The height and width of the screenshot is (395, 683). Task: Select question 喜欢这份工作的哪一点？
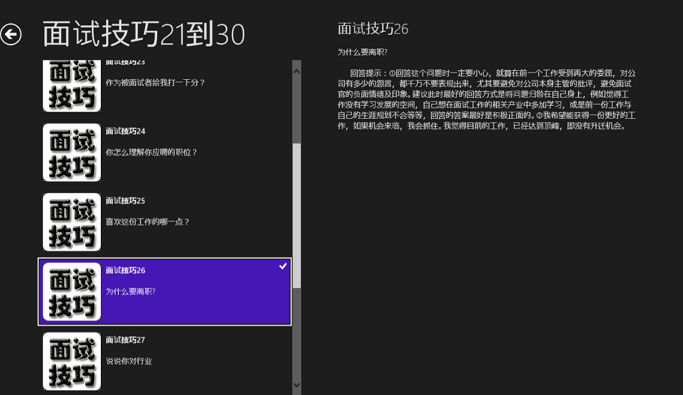[148, 222]
